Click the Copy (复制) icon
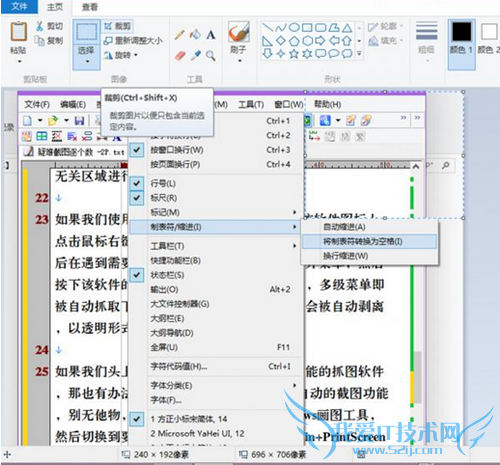 tap(40, 41)
